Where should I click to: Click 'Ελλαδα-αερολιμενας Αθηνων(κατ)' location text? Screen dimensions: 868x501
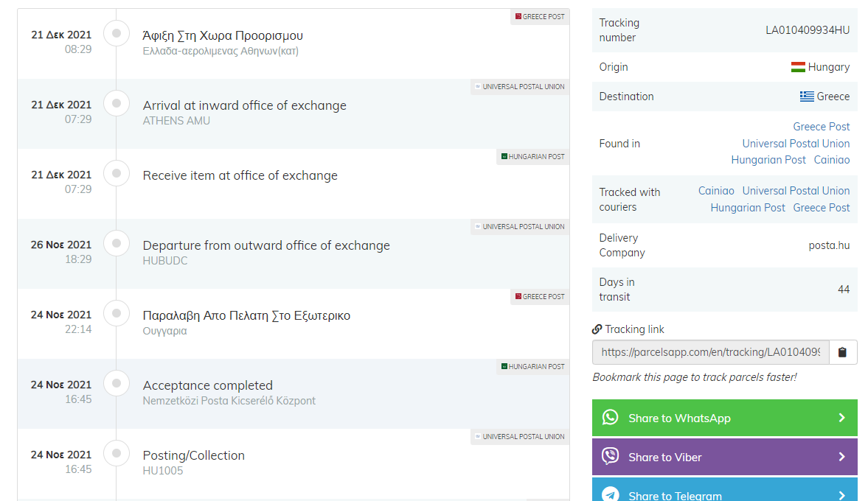pos(221,51)
